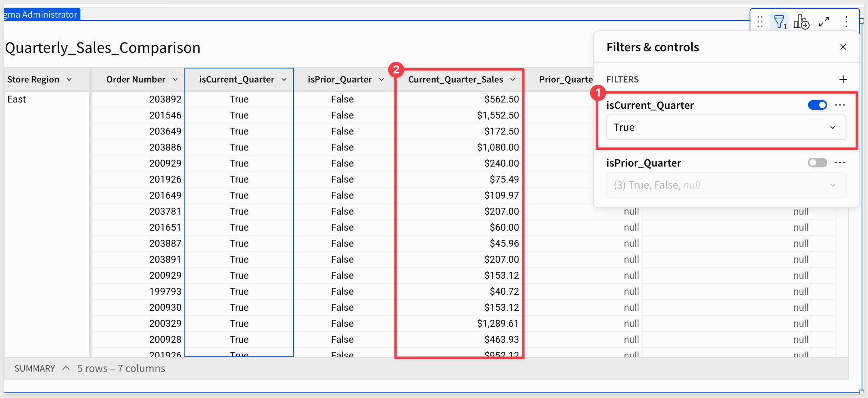
Task: Open more options for isCurrent_Quarter filter
Action: 840,105
